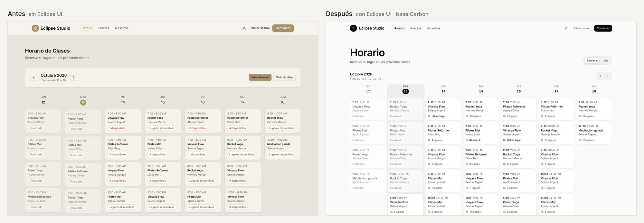
Task: Click people icon beside 3 lugares in Después
Action: 467,164
